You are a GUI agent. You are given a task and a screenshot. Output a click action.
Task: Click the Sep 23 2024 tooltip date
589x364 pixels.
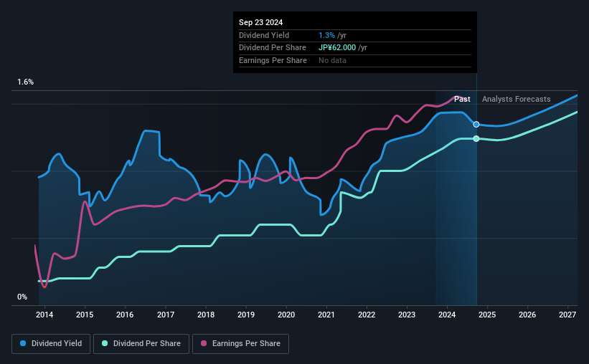[x=260, y=22]
